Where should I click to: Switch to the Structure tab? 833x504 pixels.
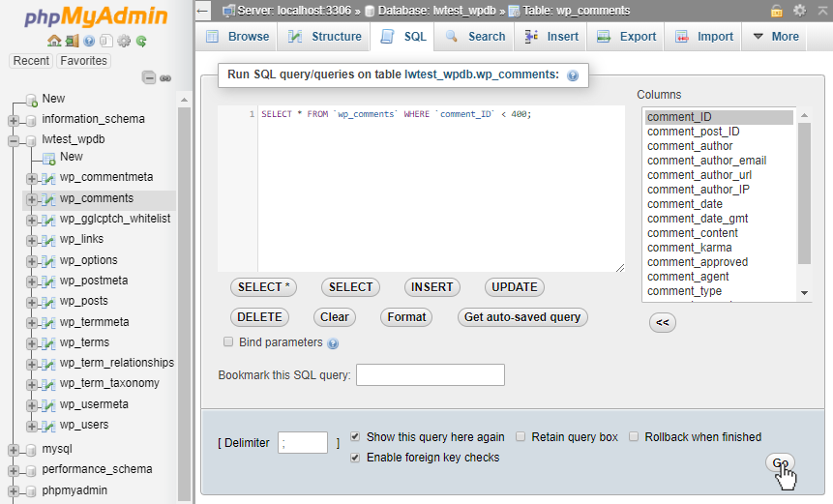pos(326,37)
